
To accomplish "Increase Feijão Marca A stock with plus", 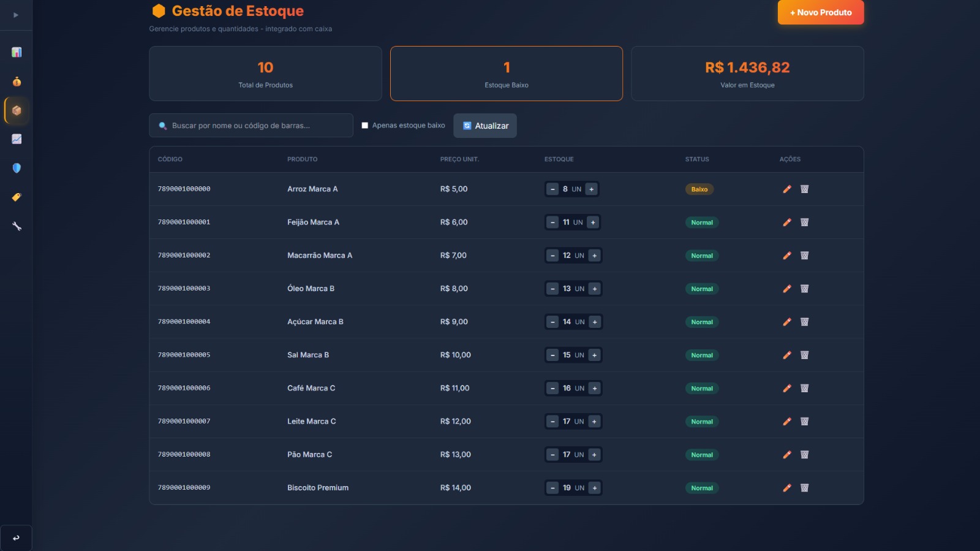I will [593, 222].
